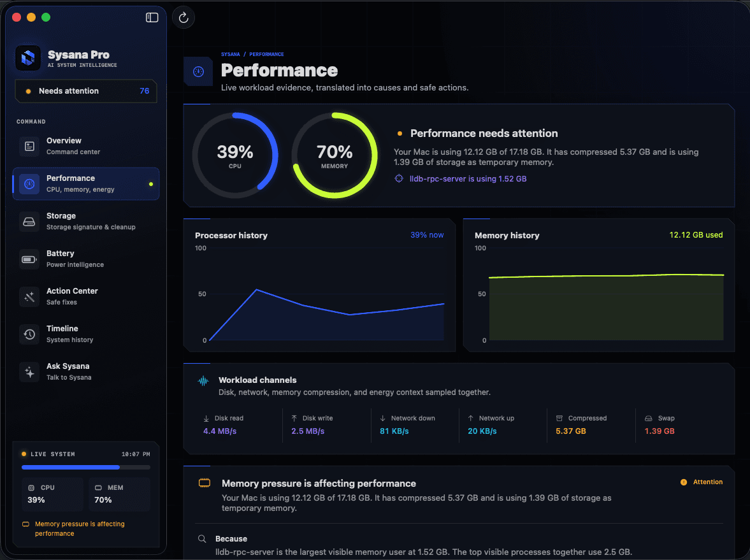The width and height of the screenshot is (750, 560).
Task: Click the CPU chip icon in Live System
Action: point(31,488)
